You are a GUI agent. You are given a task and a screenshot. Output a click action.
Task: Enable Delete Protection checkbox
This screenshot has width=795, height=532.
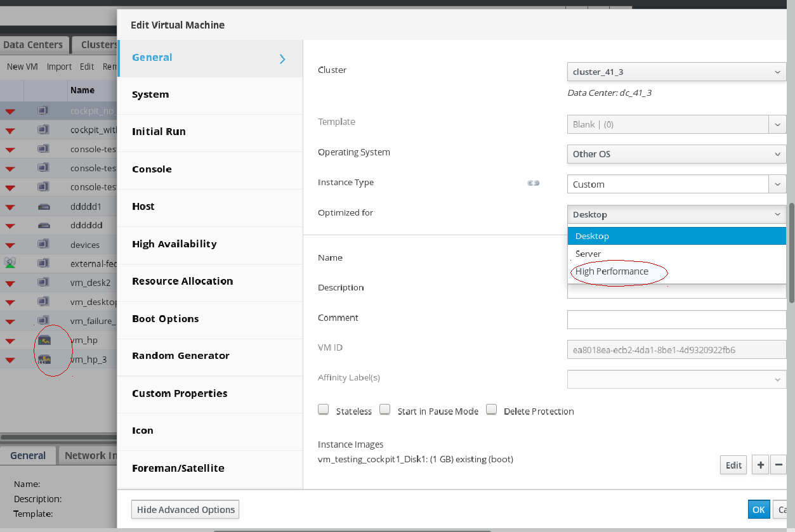(x=491, y=410)
